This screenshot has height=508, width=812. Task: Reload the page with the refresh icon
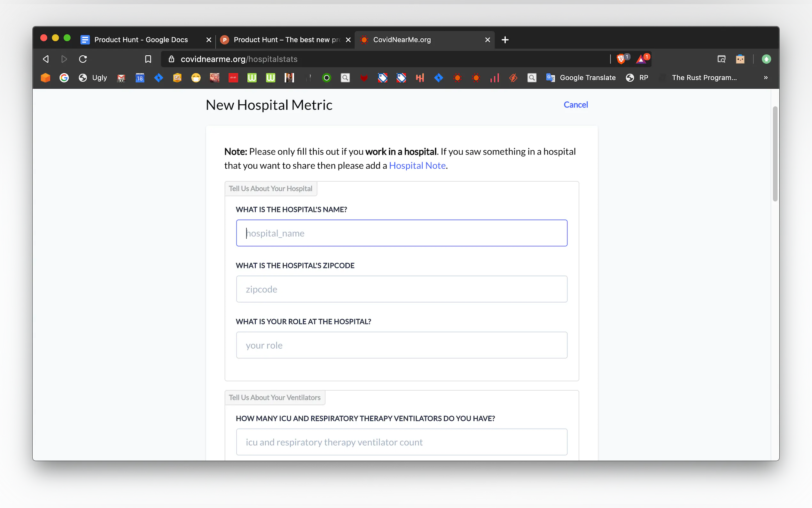click(83, 59)
